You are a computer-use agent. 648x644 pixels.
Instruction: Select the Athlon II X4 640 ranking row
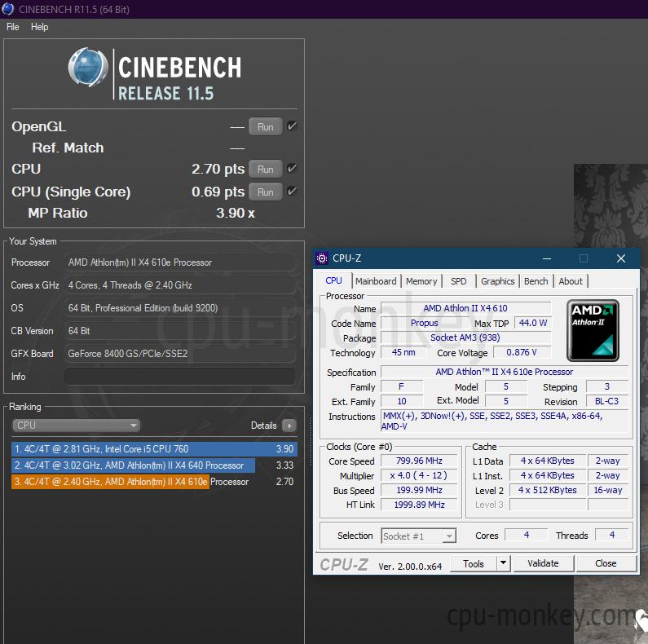coord(154,465)
